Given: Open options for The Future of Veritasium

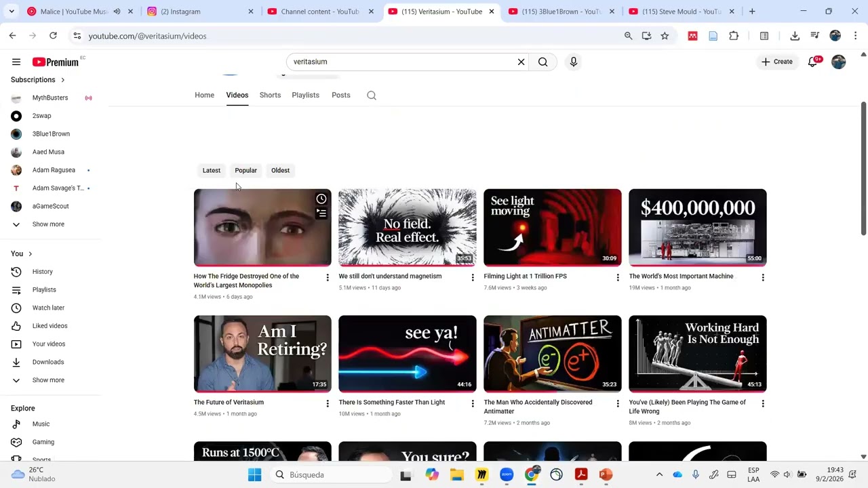Looking at the screenshot, I should pos(328,403).
